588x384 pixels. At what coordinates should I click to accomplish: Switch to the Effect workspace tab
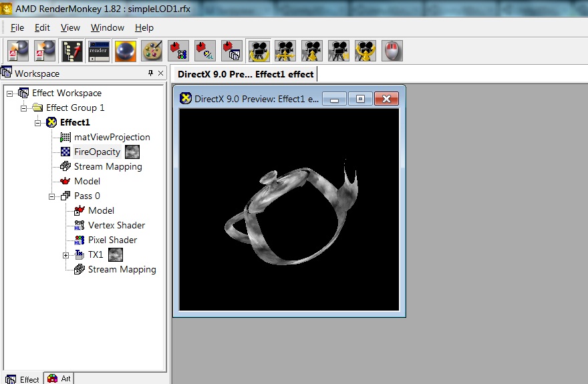23,379
